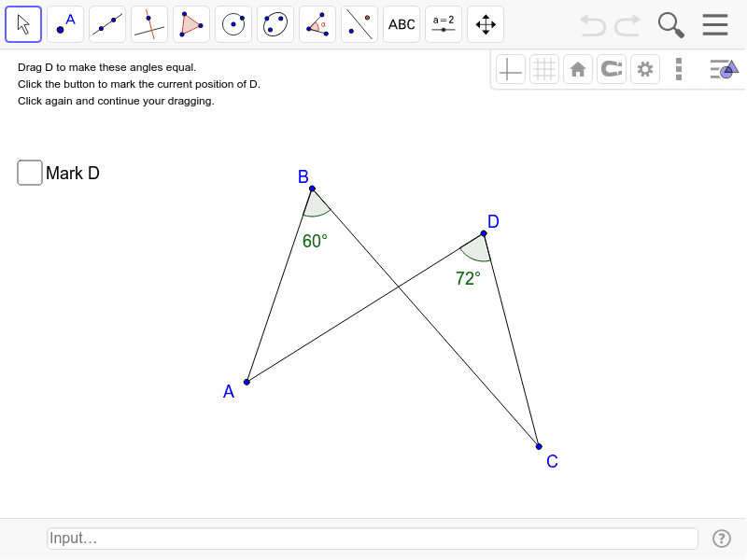Open the three-dot view options menu

pyautogui.click(x=678, y=68)
